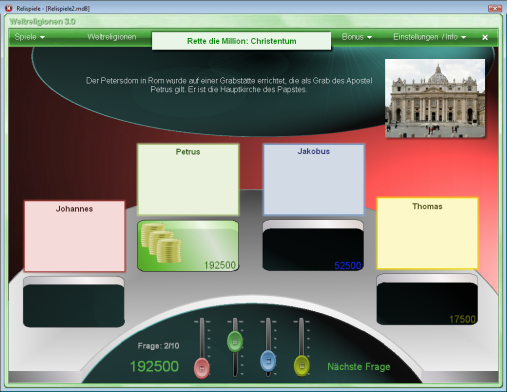Select the Petrus answer card

[188, 180]
